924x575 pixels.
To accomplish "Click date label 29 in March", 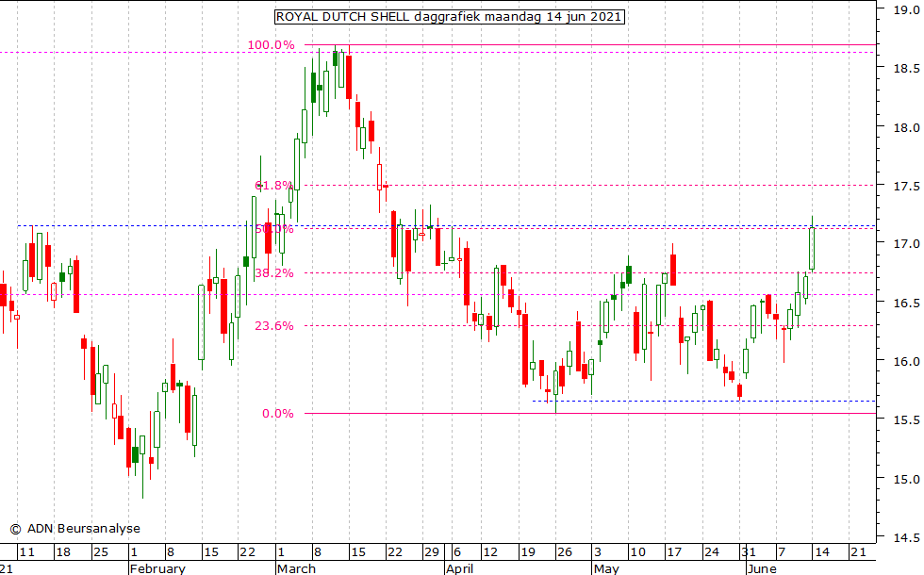I will pos(432,552).
